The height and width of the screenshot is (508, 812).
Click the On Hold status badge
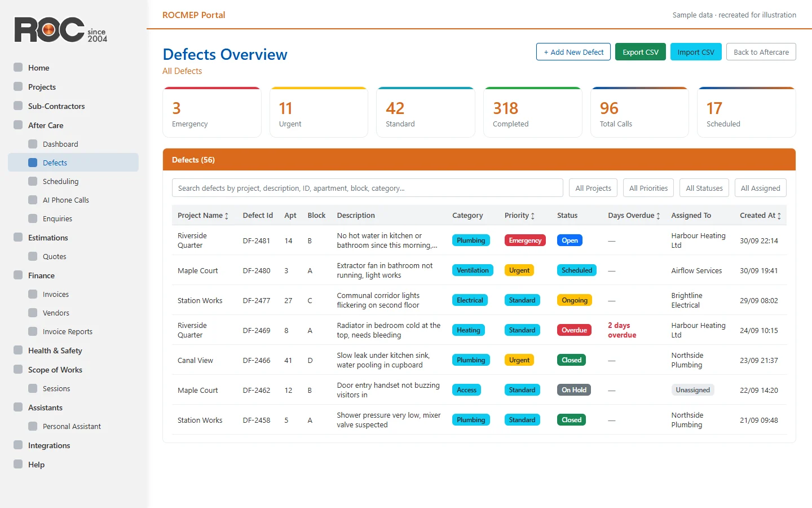pos(574,390)
